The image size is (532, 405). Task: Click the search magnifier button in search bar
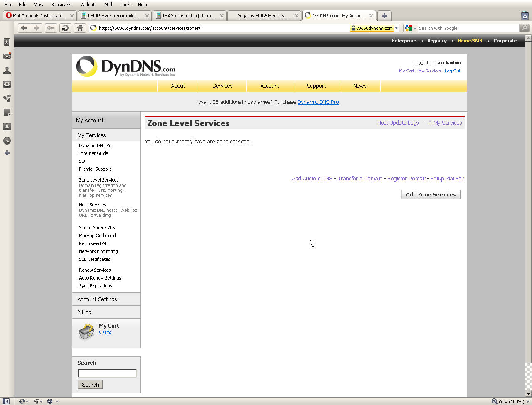click(x=524, y=28)
